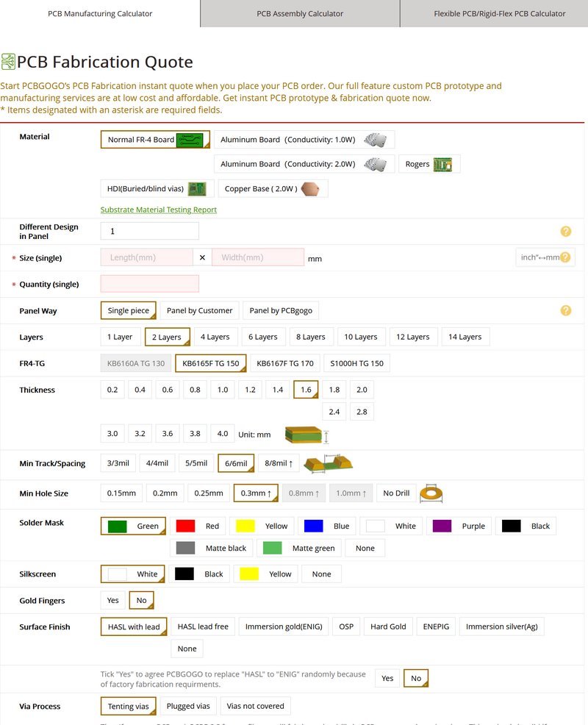Select KB6167F TG 170 material

[284, 363]
